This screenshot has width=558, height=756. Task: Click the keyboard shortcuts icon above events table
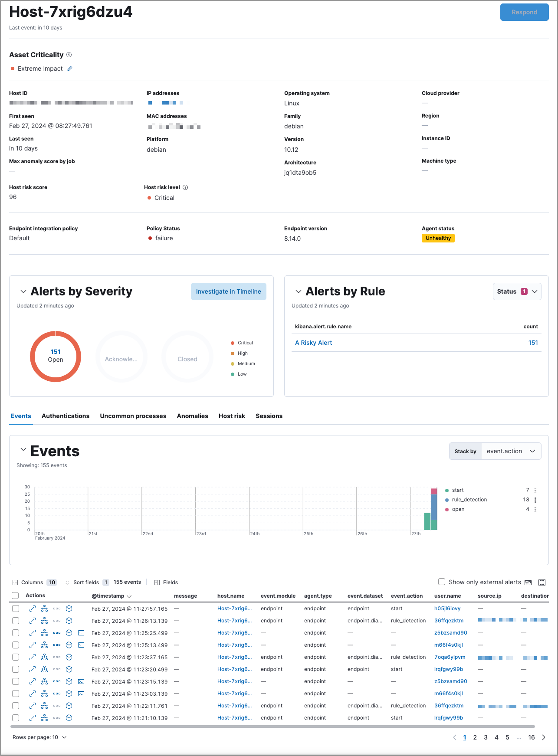(528, 583)
